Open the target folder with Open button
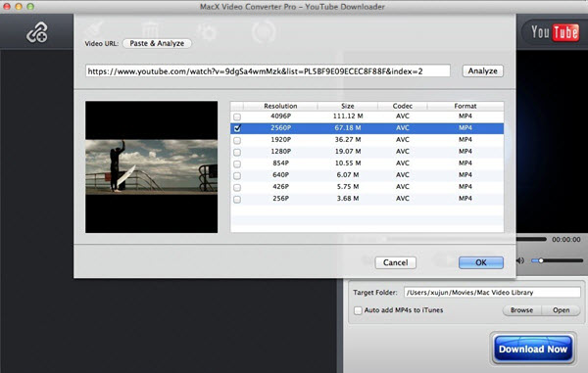Viewport: 588px width, 373px height. 561,310
